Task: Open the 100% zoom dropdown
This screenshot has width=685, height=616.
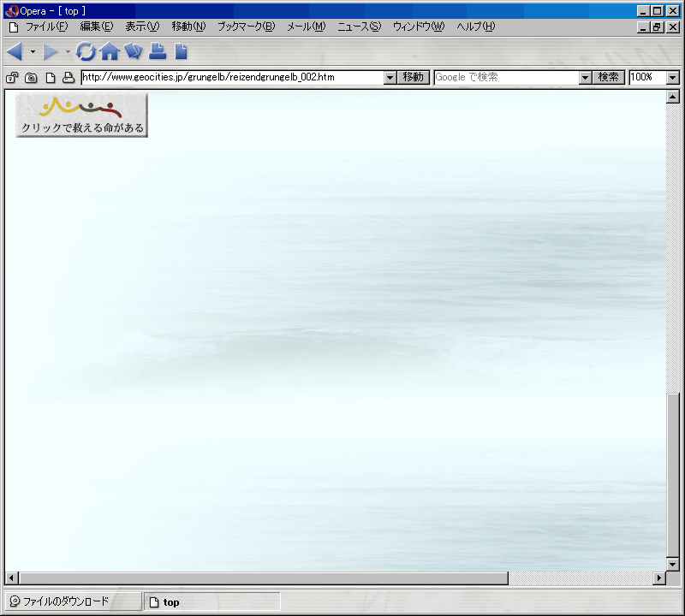Action: click(x=673, y=78)
